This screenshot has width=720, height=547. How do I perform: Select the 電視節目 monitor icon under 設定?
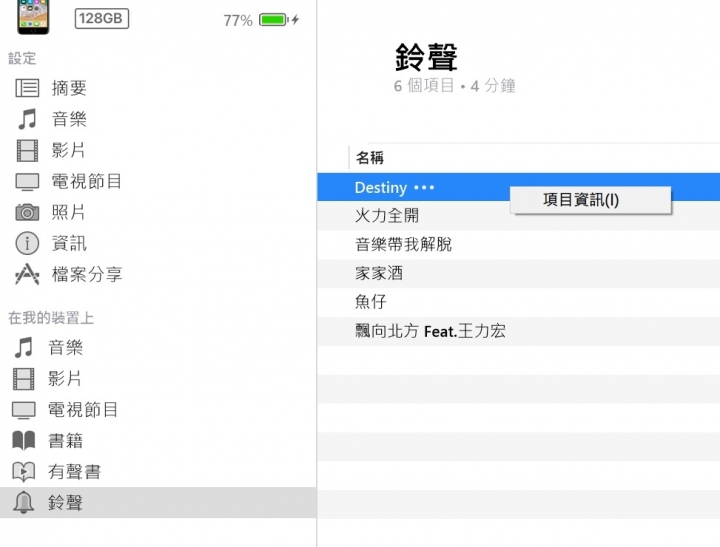pyautogui.click(x=27, y=182)
